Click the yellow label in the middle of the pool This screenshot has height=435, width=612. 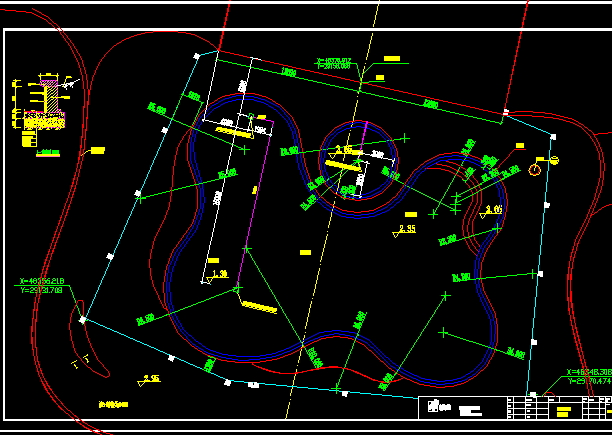(x=307, y=252)
